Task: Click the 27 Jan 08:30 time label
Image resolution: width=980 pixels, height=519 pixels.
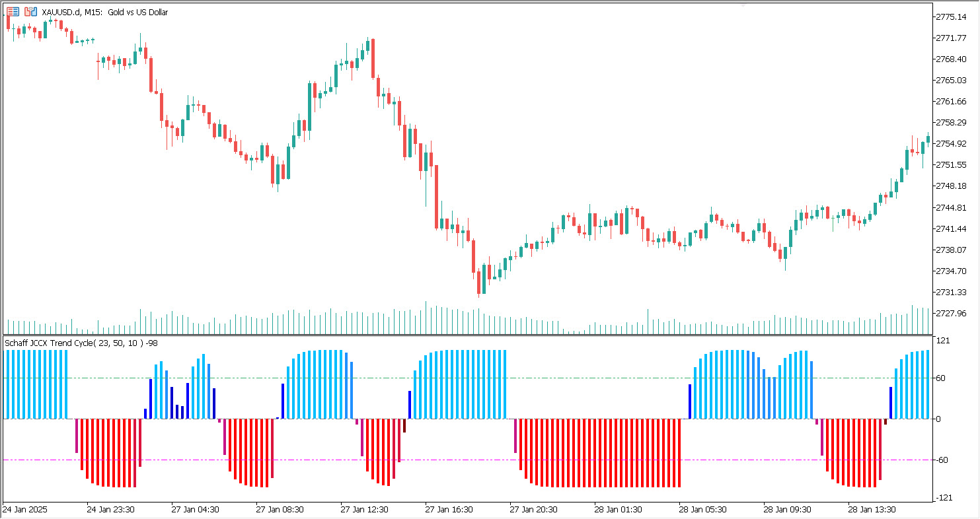Action: click(280, 510)
